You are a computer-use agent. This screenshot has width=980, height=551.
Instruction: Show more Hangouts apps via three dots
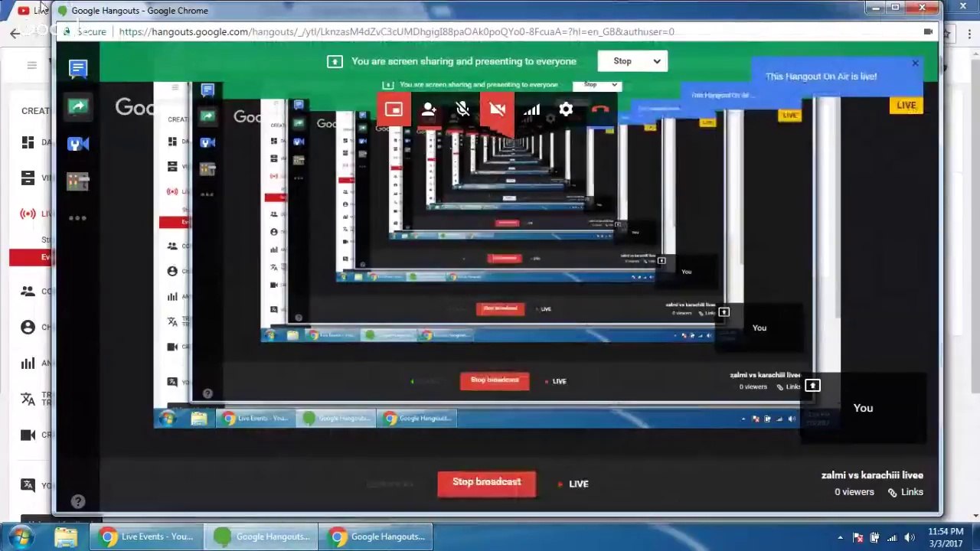pos(78,218)
